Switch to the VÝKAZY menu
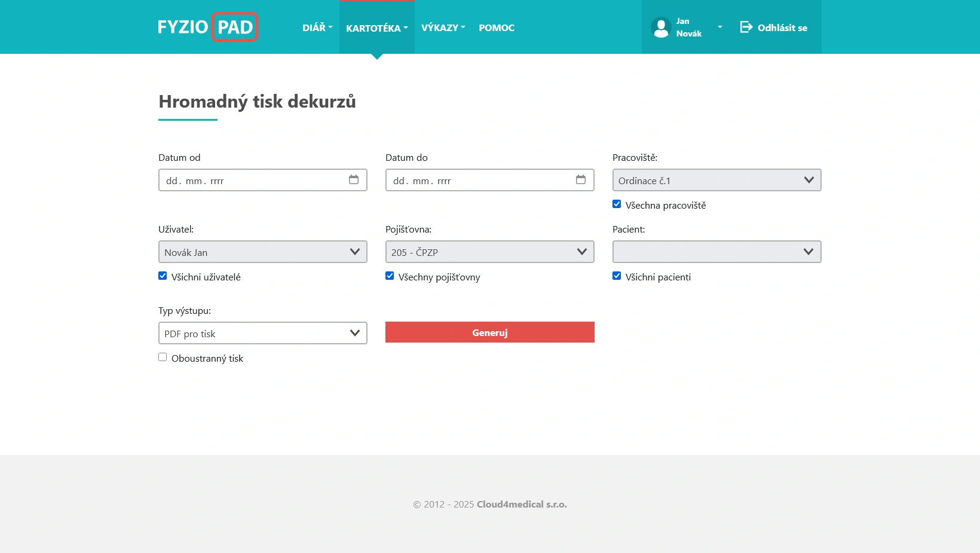Viewport: 980px width, 553px height. pos(442,28)
